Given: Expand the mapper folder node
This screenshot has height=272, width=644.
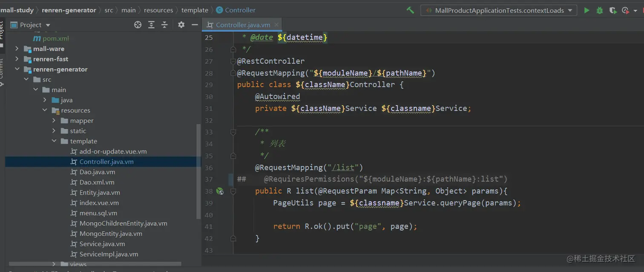Looking at the screenshot, I should click(54, 121).
